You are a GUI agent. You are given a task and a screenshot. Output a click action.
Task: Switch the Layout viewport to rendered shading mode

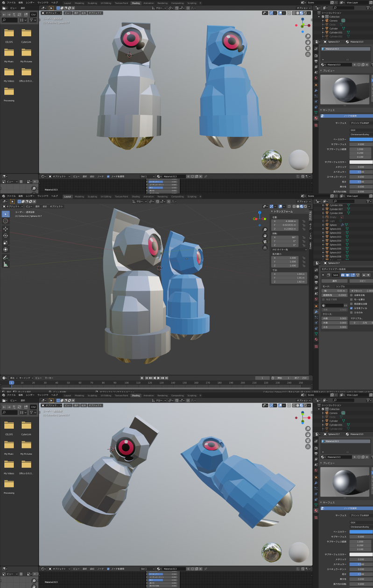(305, 206)
